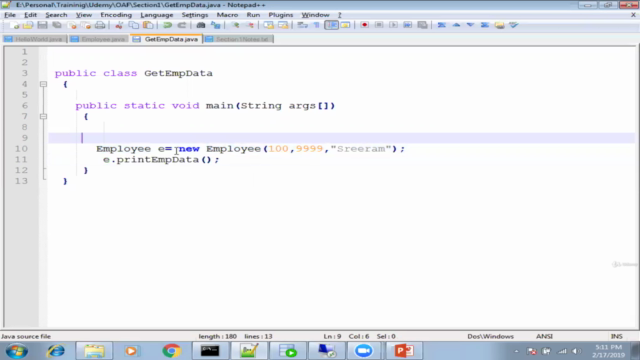This screenshot has width=640, height=360.
Task: Click the "Sreeram" string in line 10
Action: coord(361,149)
